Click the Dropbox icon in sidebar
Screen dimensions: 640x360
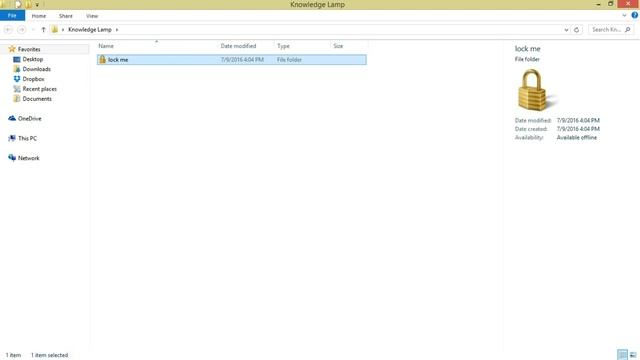coord(17,79)
